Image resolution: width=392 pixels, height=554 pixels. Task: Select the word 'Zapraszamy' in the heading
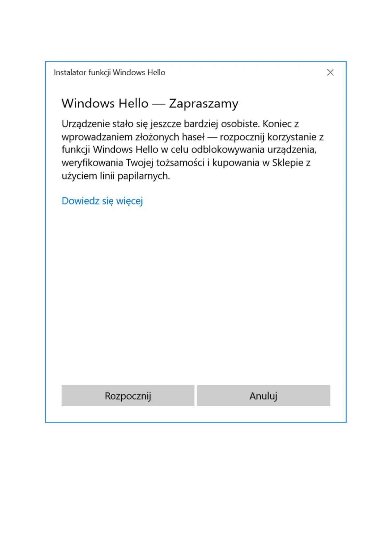point(204,104)
